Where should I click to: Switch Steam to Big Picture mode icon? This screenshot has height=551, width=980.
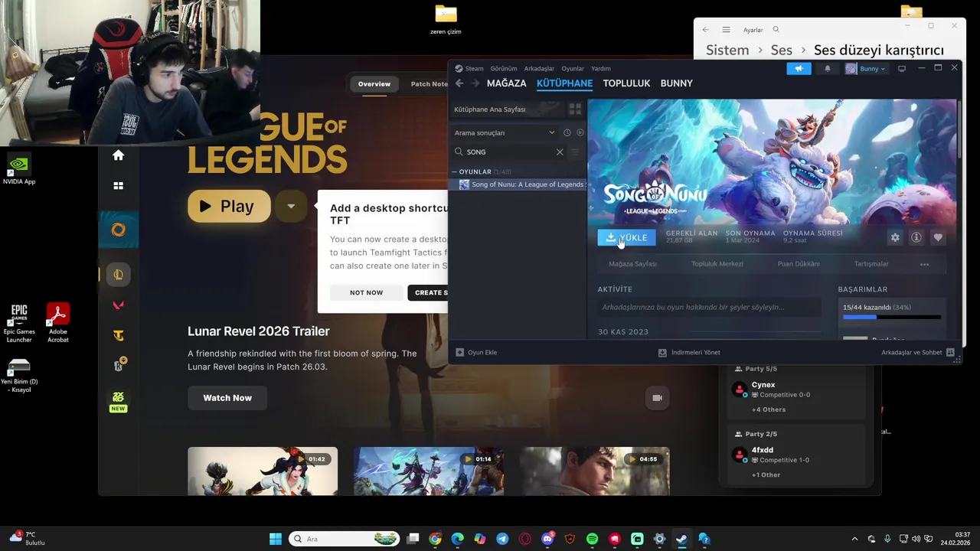(902, 69)
